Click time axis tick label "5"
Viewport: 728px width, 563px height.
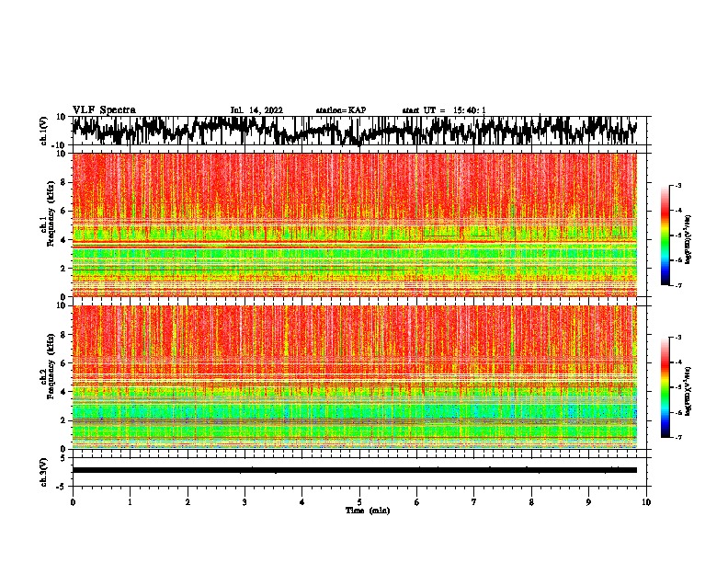[x=359, y=502]
